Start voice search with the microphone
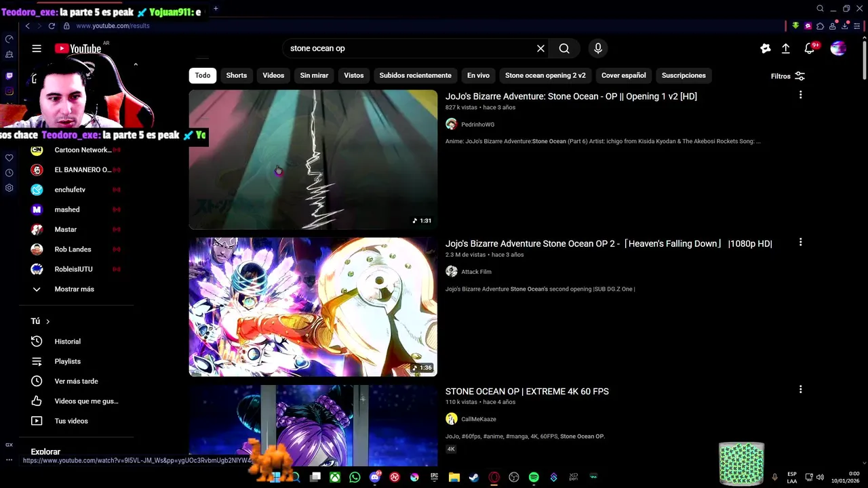The image size is (868, 488). [x=597, y=48]
